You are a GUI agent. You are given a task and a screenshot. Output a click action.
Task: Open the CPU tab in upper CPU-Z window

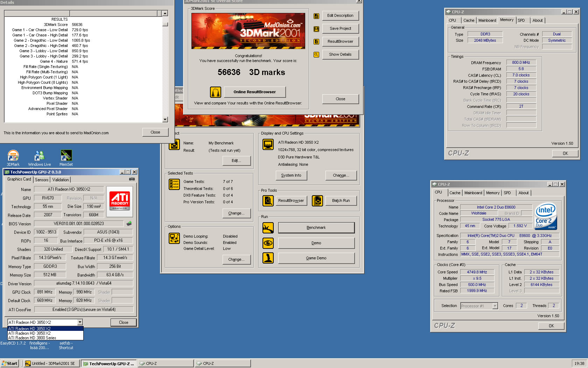point(453,21)
